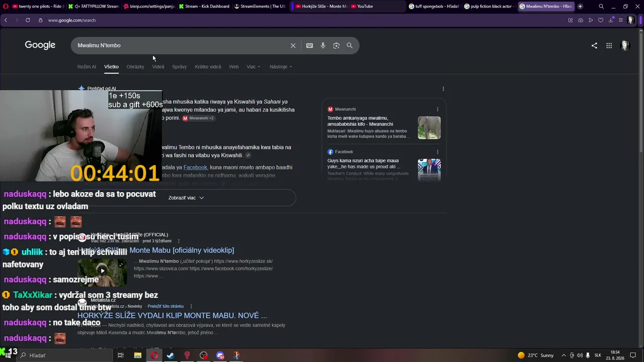
Task: Open Steam from the taskbar
Action: tap(171, 355)
